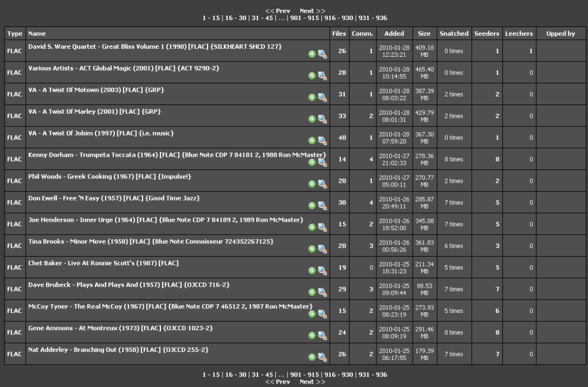
Task: Sort by the Size column header
Action: point(424,34)
